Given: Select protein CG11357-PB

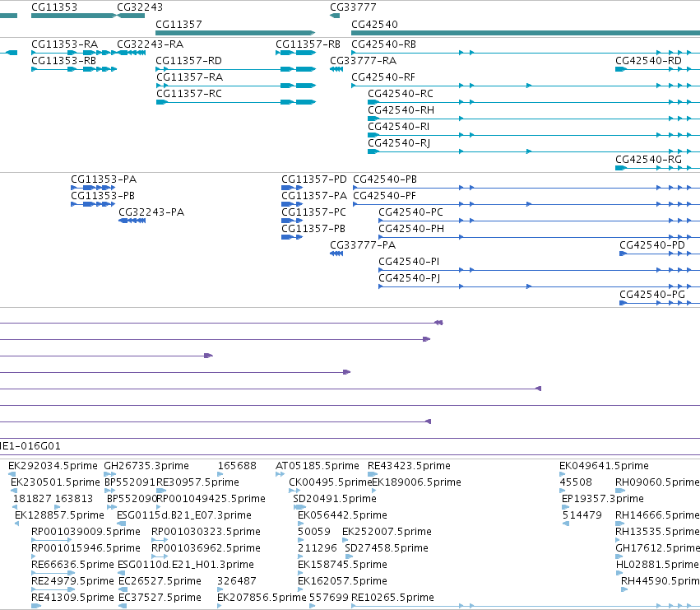Looking at the screenshot, I should (x=313, y=229).
